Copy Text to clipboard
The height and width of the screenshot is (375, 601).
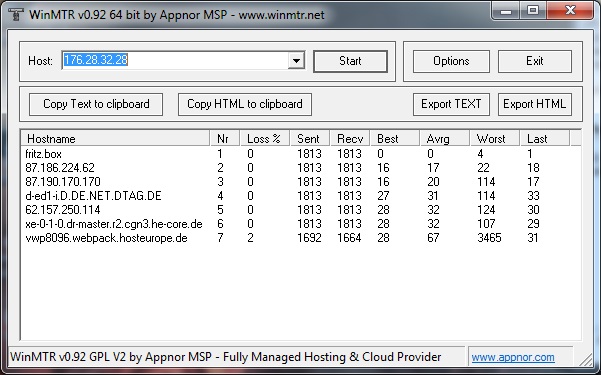[96, 104]
